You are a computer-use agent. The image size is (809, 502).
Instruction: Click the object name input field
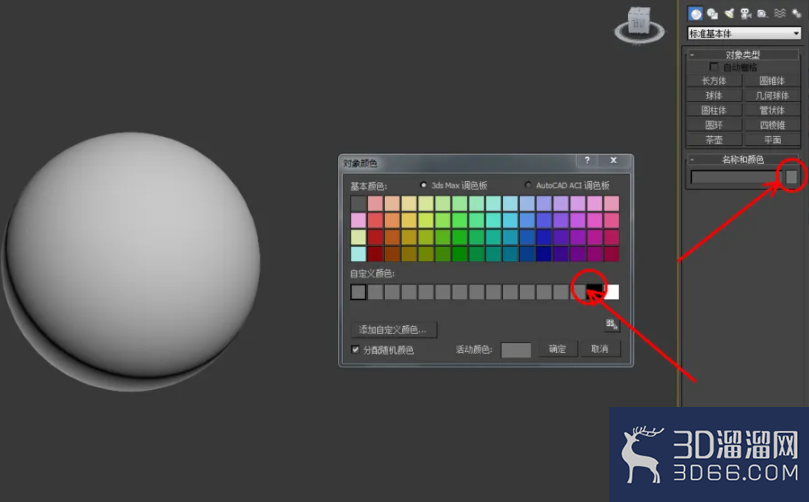click(x=736, y=177)
